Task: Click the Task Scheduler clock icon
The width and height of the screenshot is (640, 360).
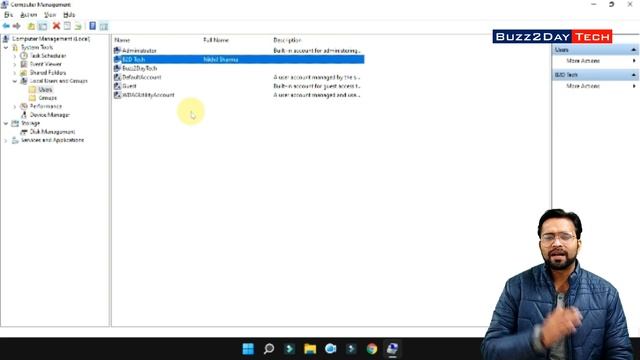Action: coord(24,56)
